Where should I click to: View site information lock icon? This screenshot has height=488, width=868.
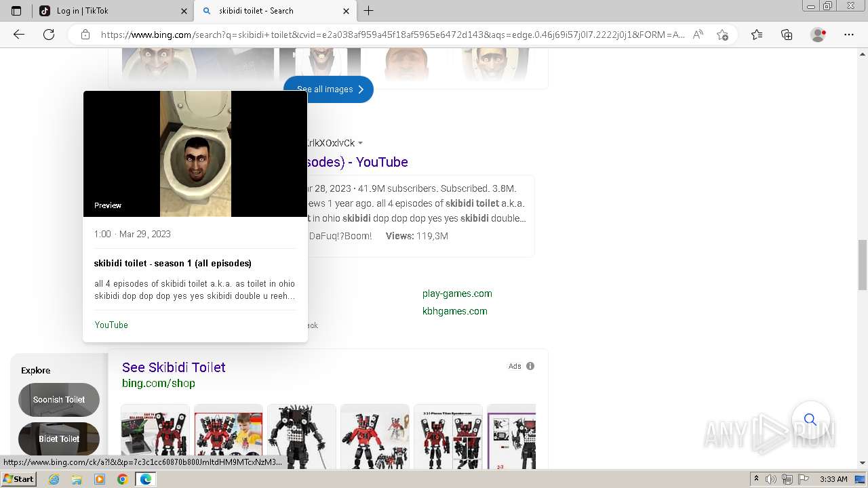point(85,35)
